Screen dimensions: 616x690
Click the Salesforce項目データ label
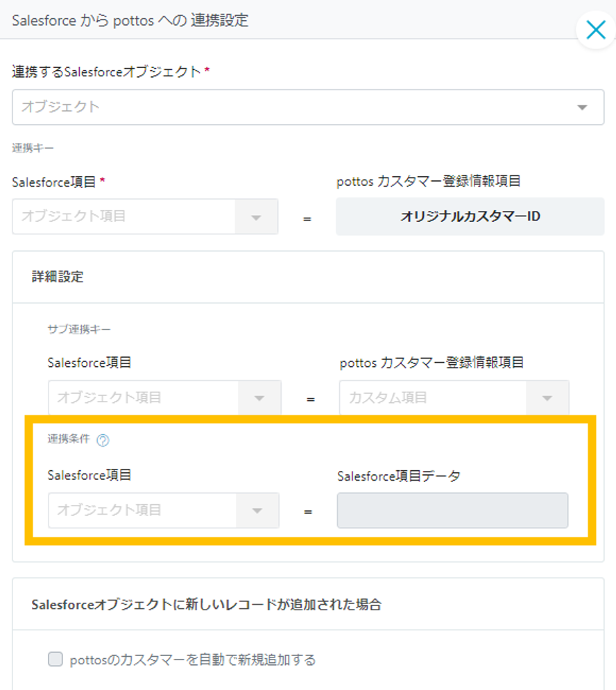pyautogui.click(x=399, y=476)
